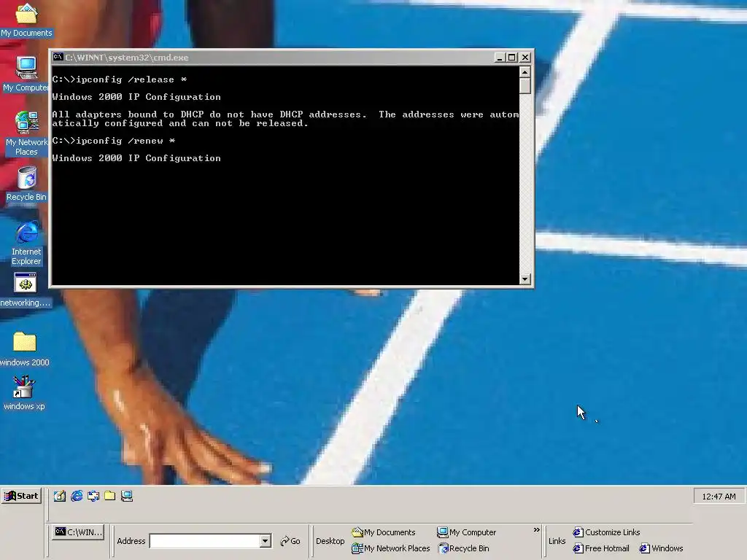Open My Computer in Desktop toolbar
The width and height of the screenshot is (747, 560).
466,532
